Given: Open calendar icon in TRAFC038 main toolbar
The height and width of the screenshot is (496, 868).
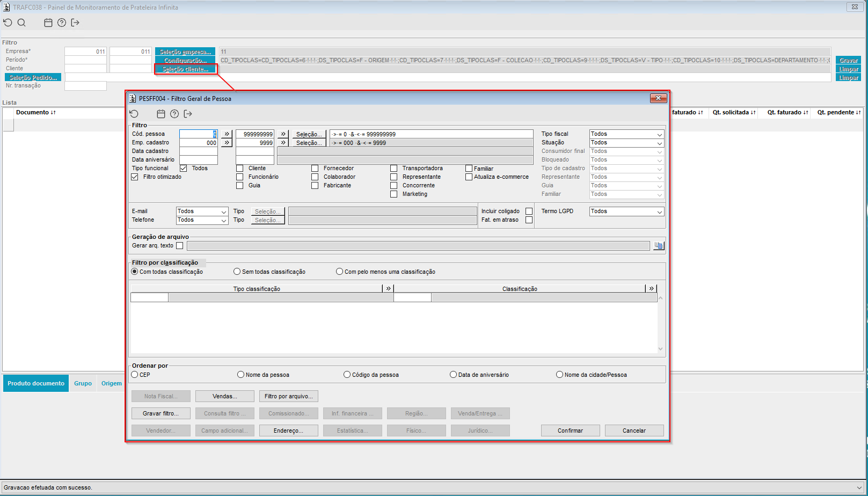Looking at the screenshot, I should 48,23.
